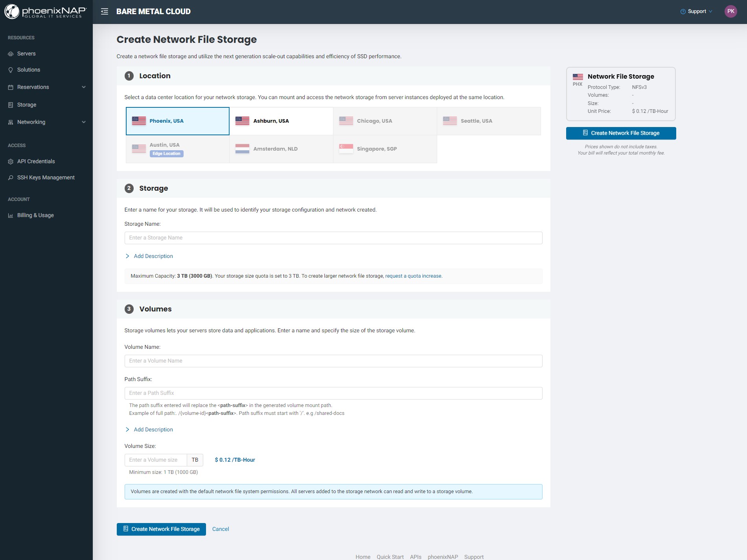Click the Edge Location badge
Viewport: 747px width, 560px height.
[x=166, y=154]
